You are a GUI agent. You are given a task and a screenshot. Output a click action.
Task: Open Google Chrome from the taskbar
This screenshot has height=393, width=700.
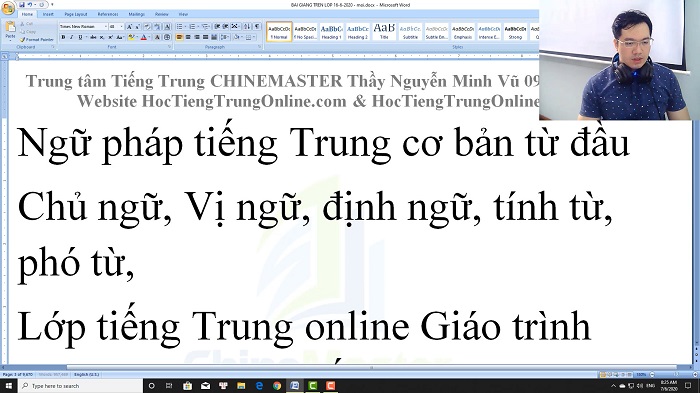(277, 386)
